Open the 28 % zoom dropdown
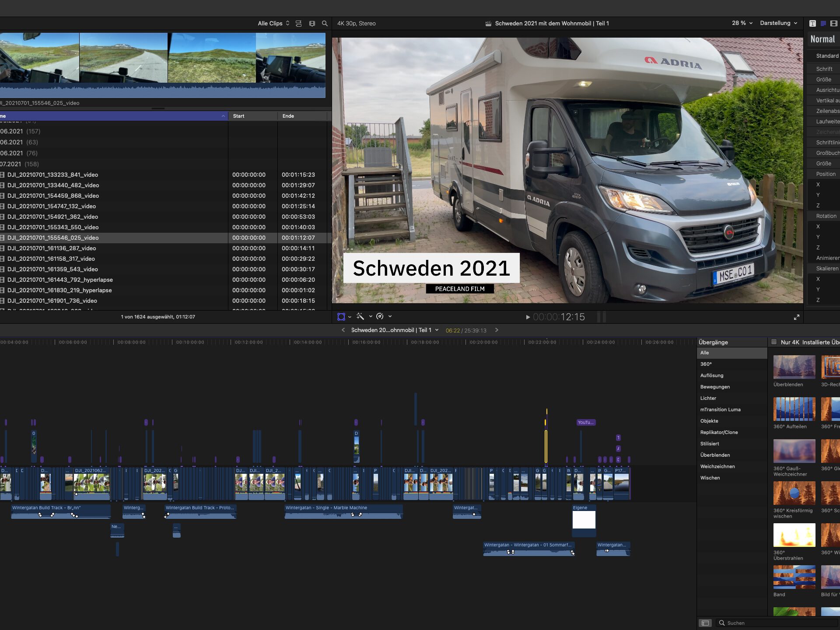 [x=742, y=23]
